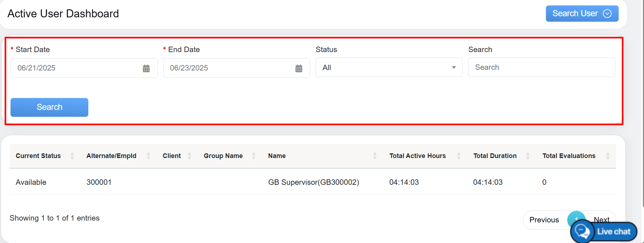
Task: Sort by Group Name column arrows
Action: [254, 156]
